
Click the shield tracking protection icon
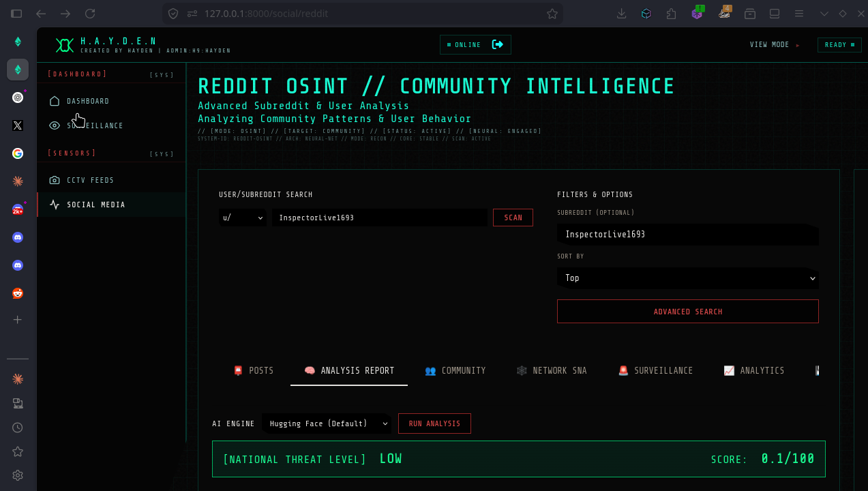tap(173, 14)
